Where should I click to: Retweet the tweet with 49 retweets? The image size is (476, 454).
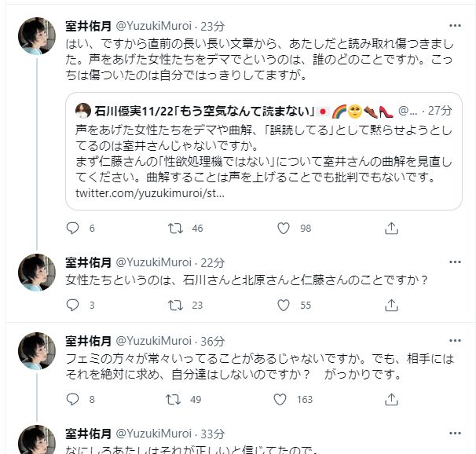pos(177,400)
